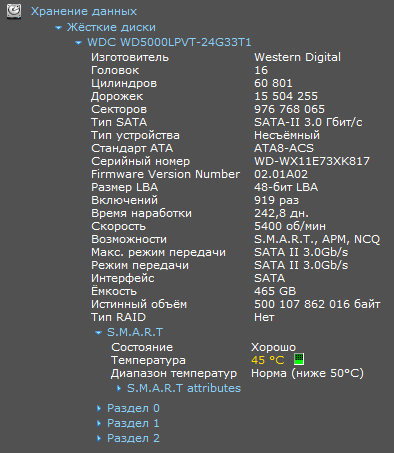The width and height of the screenshot is (394, 453).
Task: Click the Изготовитель row label
Action: [x=130, y=57]
